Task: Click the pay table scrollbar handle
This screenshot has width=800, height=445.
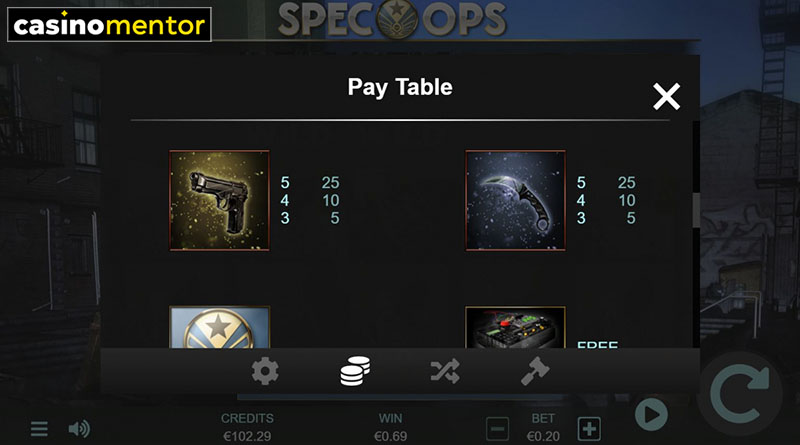Action: 696,210
